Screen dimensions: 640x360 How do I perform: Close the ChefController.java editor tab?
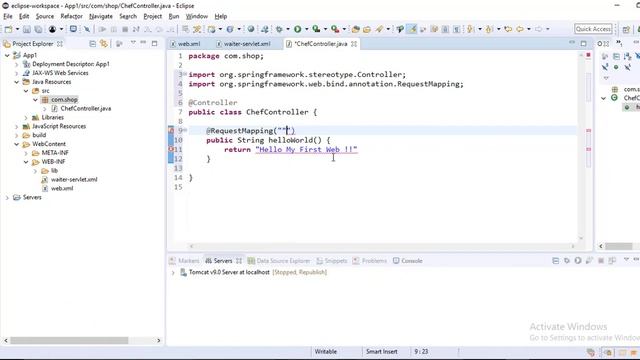click(354, 44)
